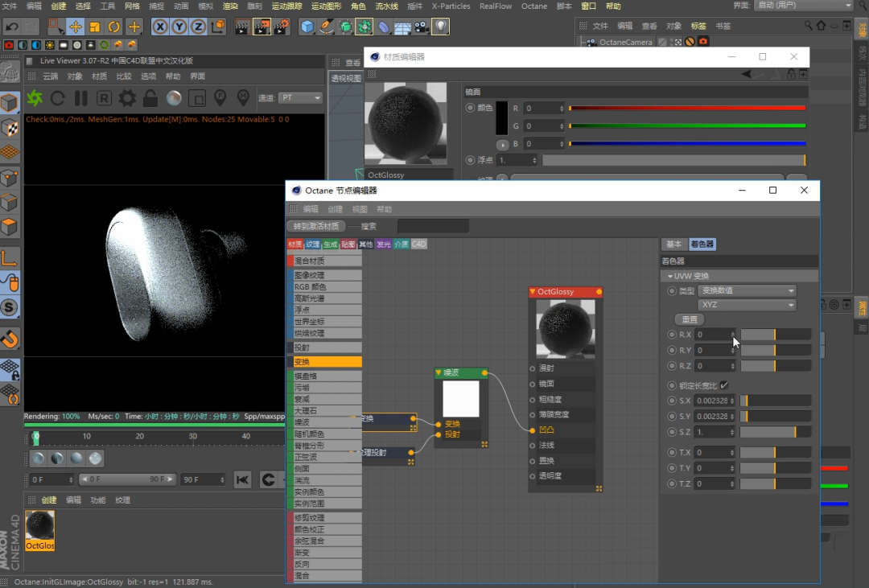Open Live Viewer settings gear

[x=127, y=99]
